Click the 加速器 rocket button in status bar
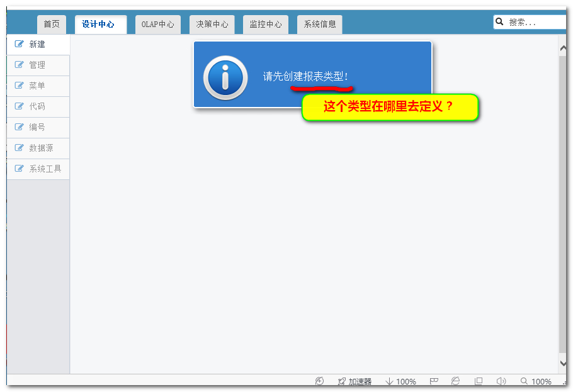Screen dimensions: 573x392 (x=355, y=381)
